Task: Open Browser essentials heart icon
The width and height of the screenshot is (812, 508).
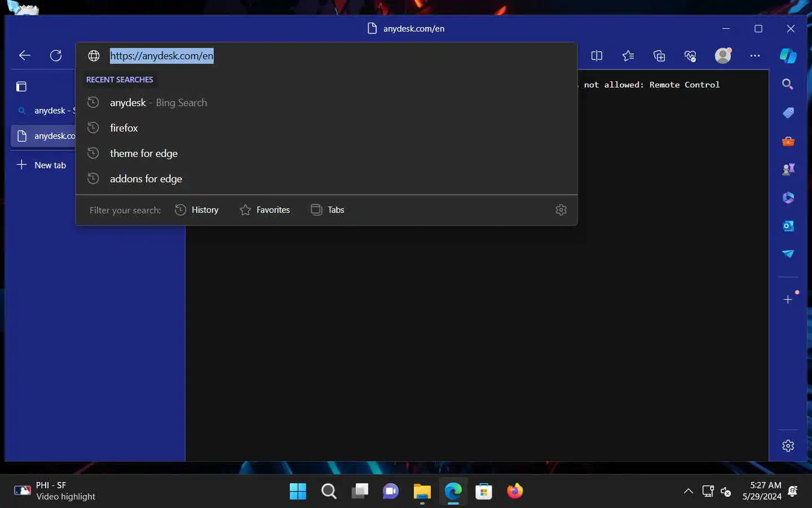Action: coord(690,55)
